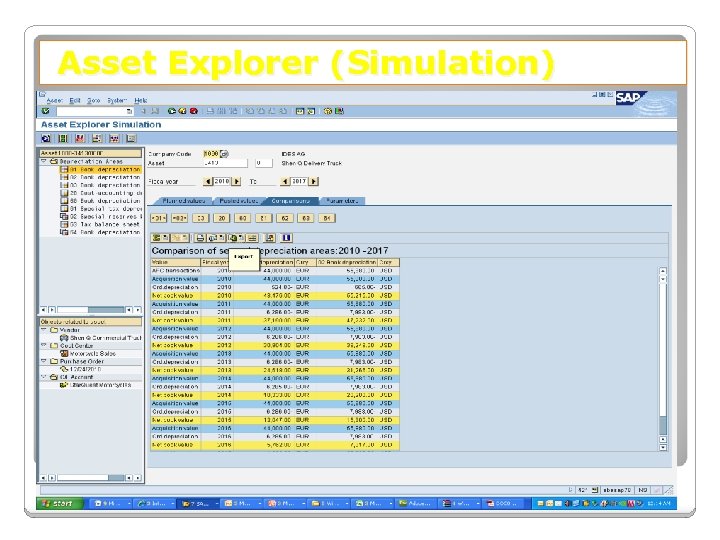The image size is (720, 540).
Task: Switch to the Parameters tab
Action: click(x=342, y=201)
